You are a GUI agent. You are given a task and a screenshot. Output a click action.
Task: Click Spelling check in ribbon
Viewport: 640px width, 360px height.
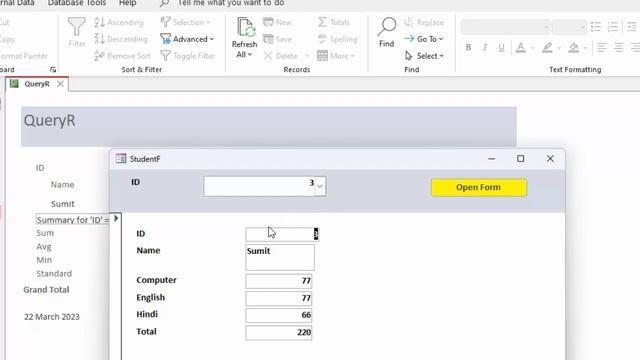338,39
